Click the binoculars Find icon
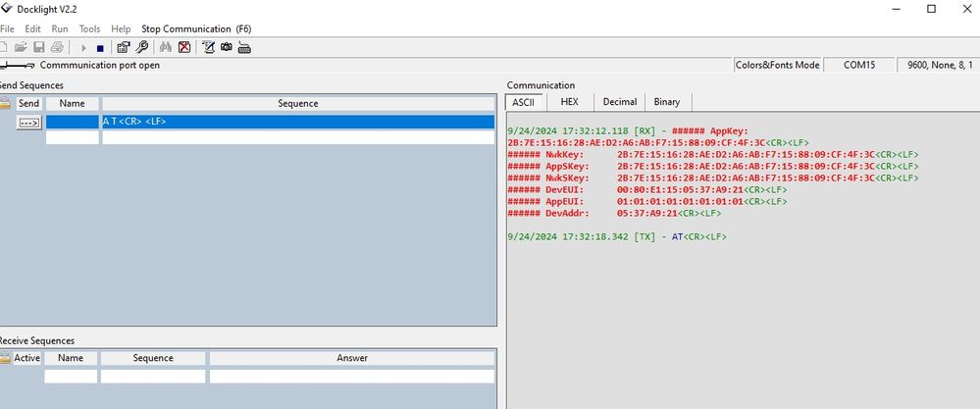 (166, 47)
